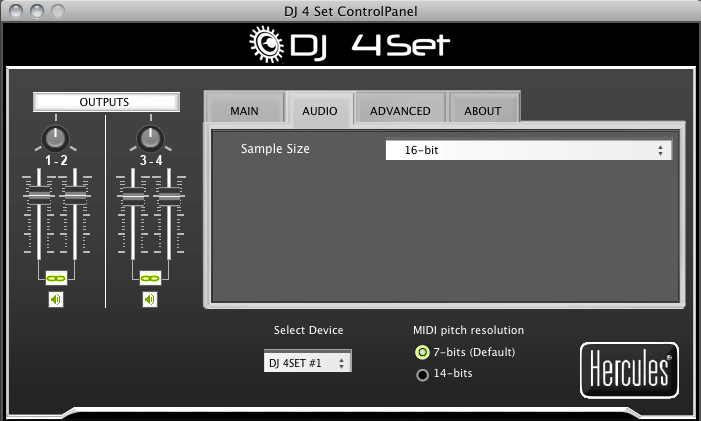Click the balance knob for outputs 3-4
This screenshot has height=421, width=701.
tap(150, 138)
